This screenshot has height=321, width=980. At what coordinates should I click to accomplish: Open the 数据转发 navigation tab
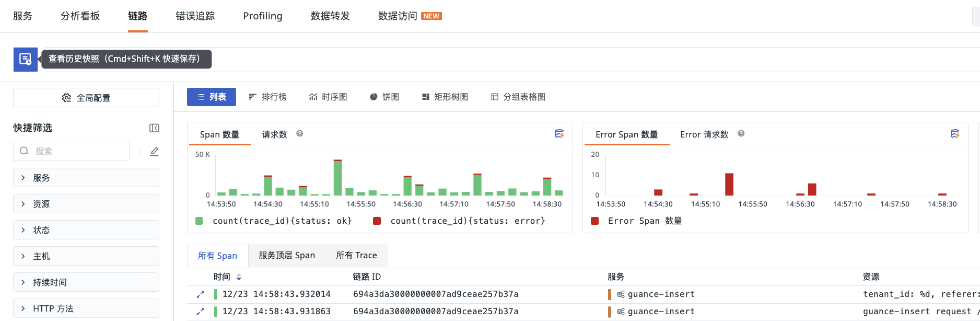[x=330, y=16]
